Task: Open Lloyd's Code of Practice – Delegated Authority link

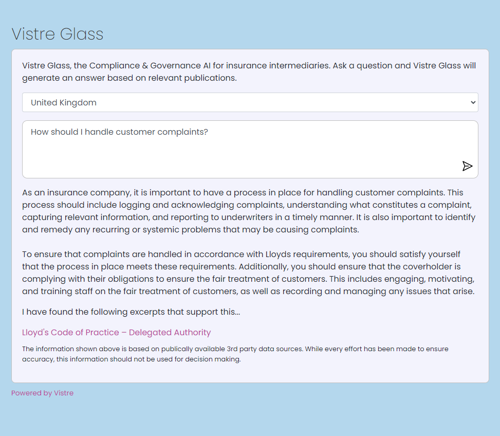Action: pyautogui.click(x=116, y=332)
